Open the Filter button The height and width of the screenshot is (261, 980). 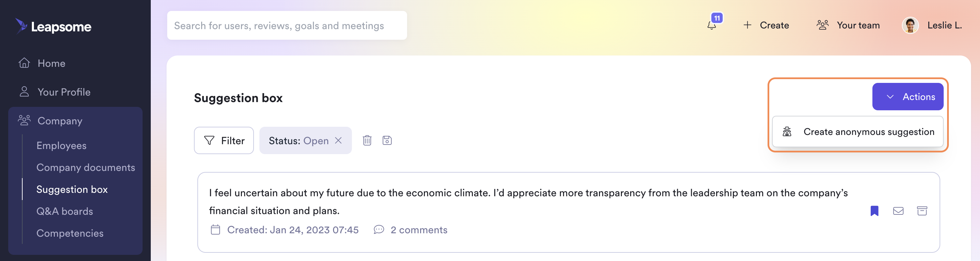point(224,140)
